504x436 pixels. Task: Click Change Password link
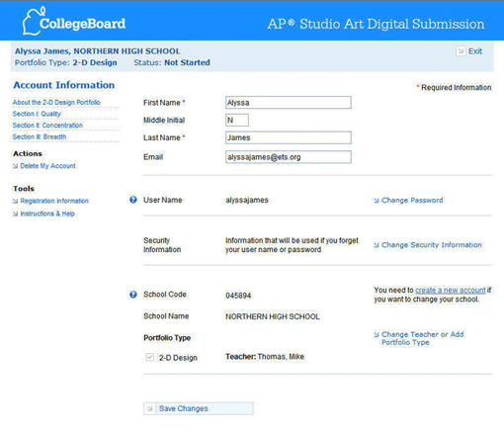point(412,200)
